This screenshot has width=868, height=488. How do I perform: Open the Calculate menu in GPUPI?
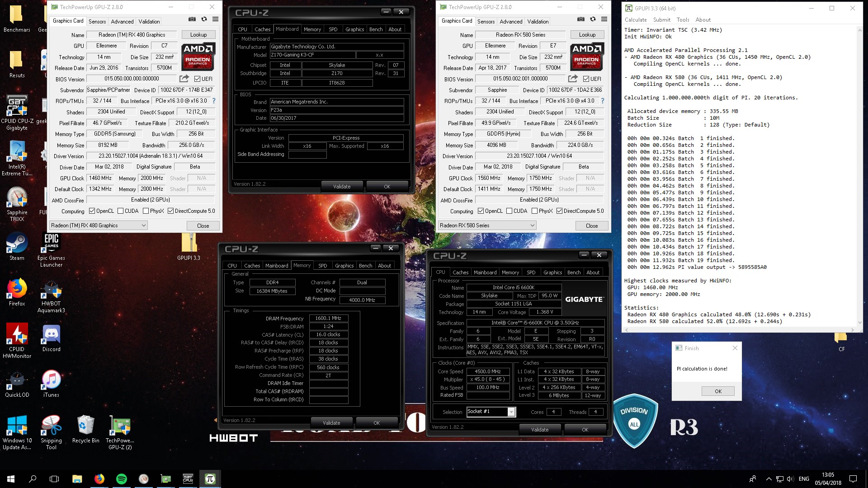point(636,20)
